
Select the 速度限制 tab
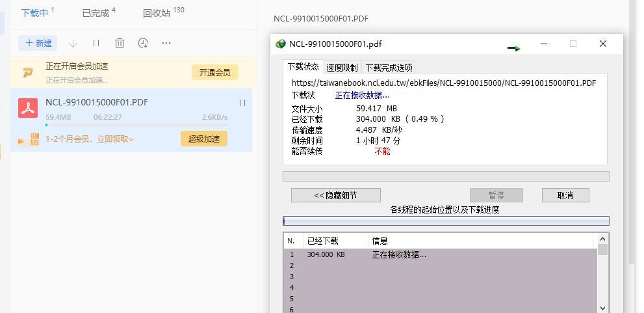click(342, 68)
